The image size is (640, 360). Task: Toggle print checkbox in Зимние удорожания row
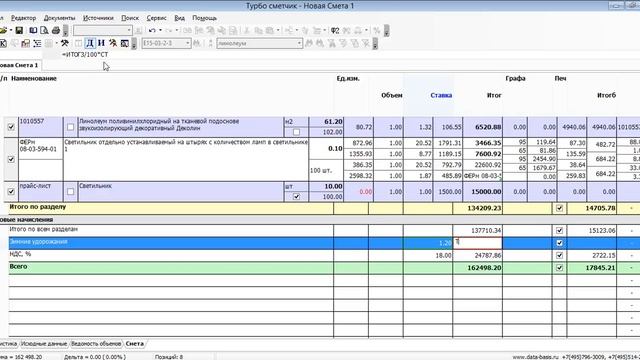(559, 243)
